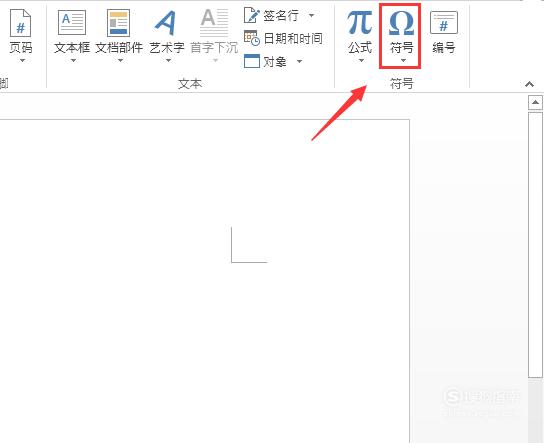
Task: Click the 首字下沉 drop cap icon
Action: pos(214,23)
